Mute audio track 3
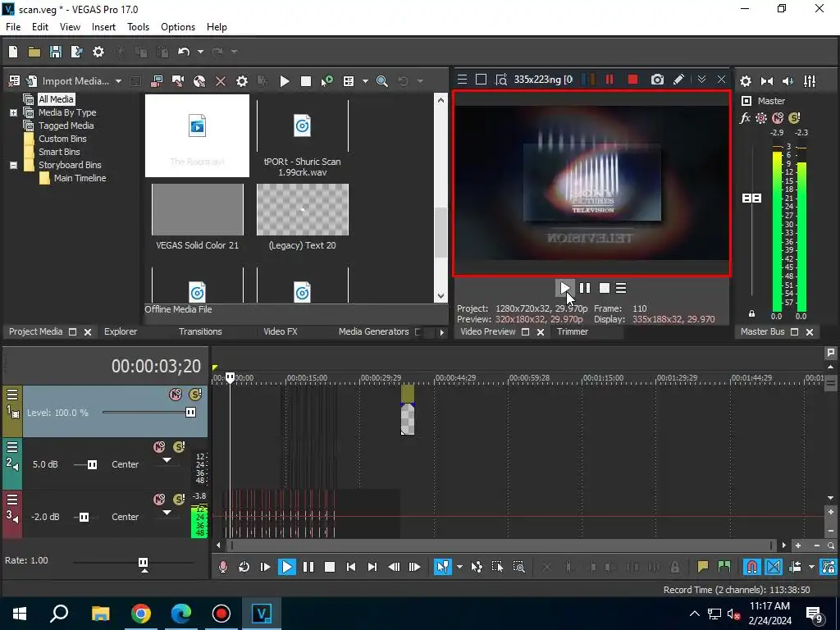Viewport: 840px width, 630px height. (x=159, y=500)
